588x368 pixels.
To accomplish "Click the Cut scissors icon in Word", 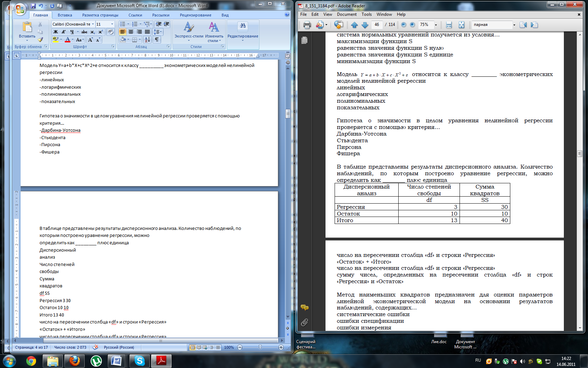I will 40,24.
